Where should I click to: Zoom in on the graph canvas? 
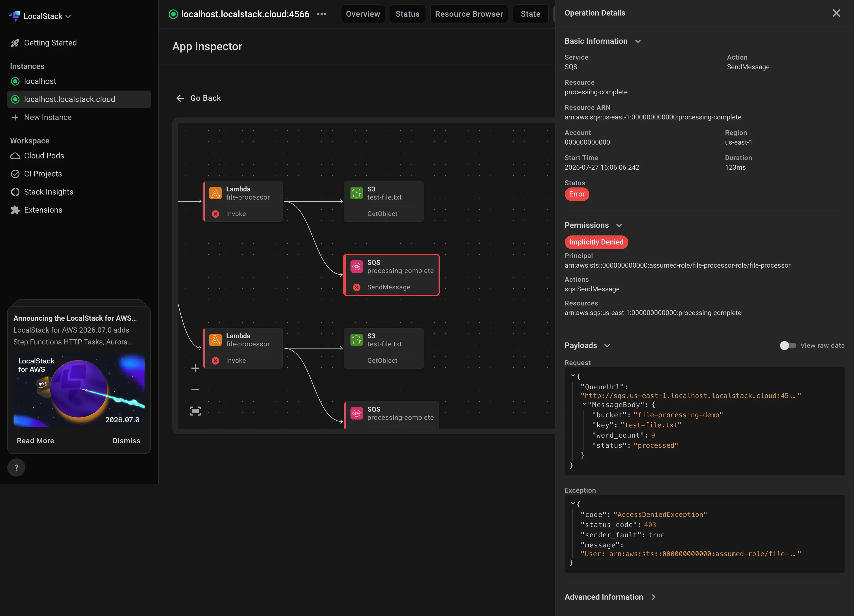tap(195, 368)
